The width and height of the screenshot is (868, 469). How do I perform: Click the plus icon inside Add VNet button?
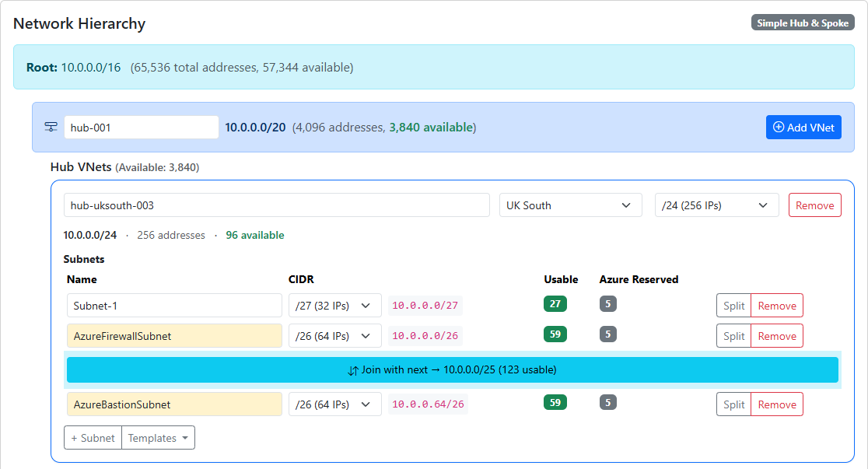pos(780,127)
